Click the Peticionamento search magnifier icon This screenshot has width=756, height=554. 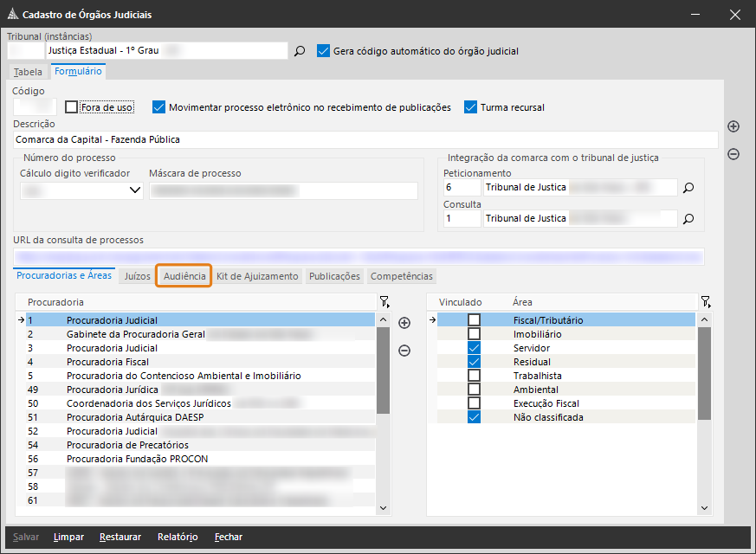688,187
